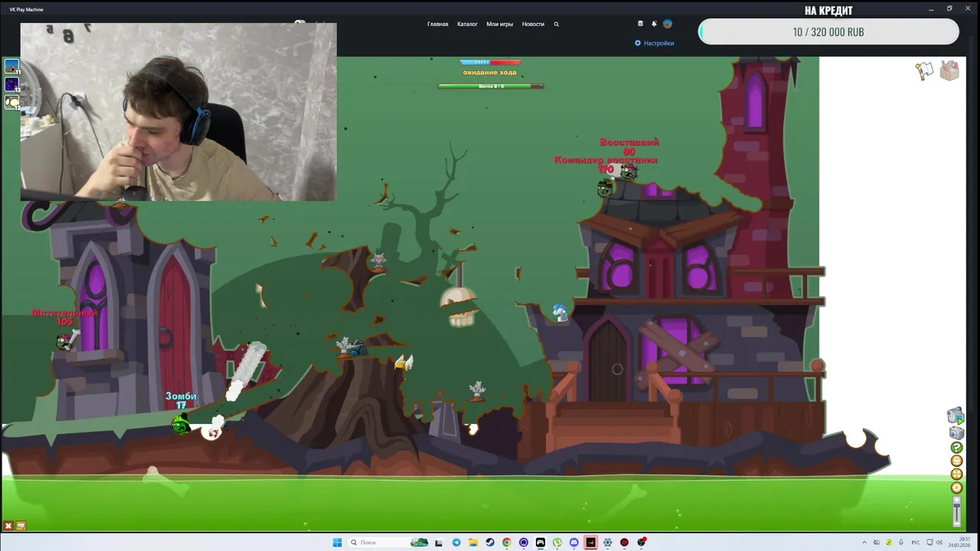Open the Главная menu item
Image resolution: width=980 pixels, height=551 pixels.
[x=438, y=24]
